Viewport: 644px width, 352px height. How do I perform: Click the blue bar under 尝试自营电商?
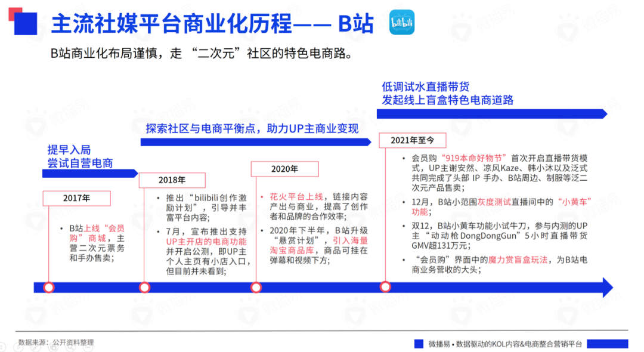point(89,173)
